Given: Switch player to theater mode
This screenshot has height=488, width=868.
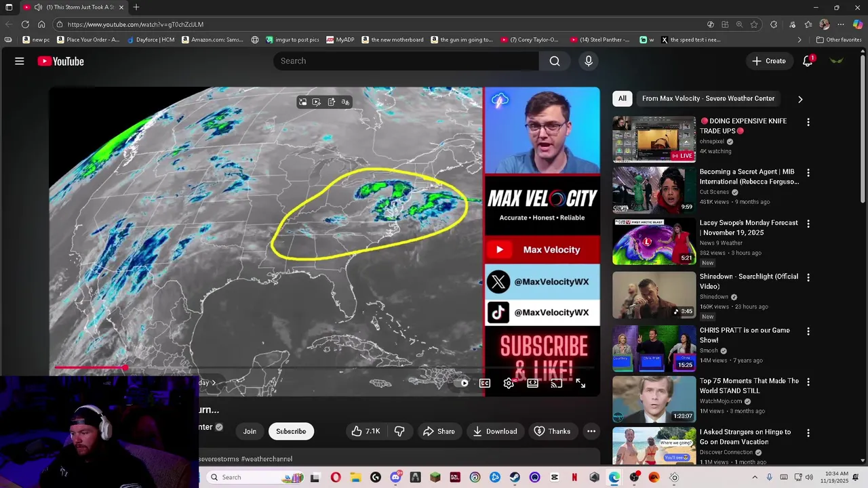Looking at the screenshot, I should point(533,383).
